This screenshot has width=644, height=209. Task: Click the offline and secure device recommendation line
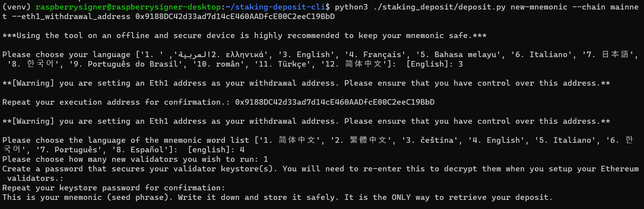pyautogui.click(x=244, y=35)
